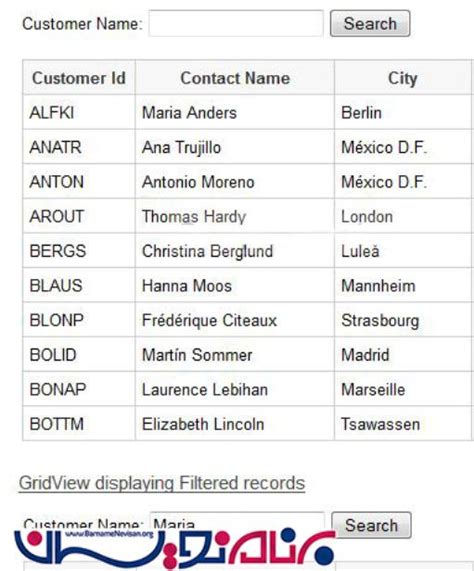Click the Berlin city cell
This screenshot has height=571, width=474.
click(403, 112)
